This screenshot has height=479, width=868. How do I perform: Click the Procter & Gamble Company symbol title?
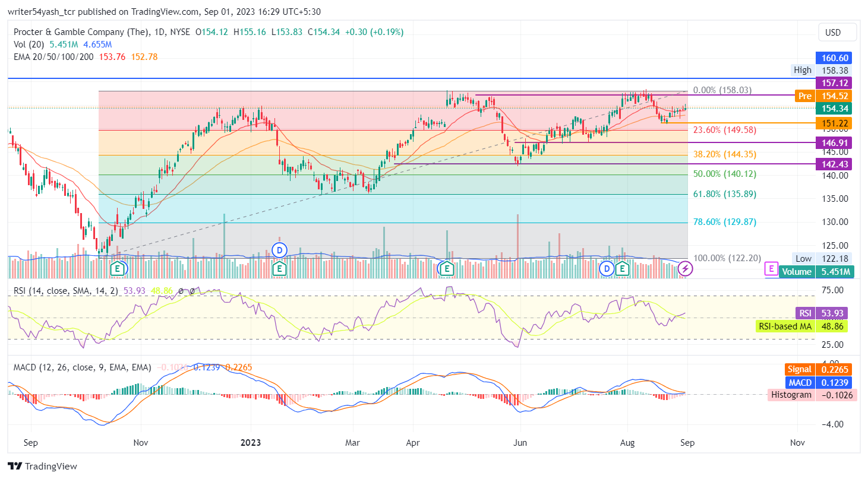(80, 32)
